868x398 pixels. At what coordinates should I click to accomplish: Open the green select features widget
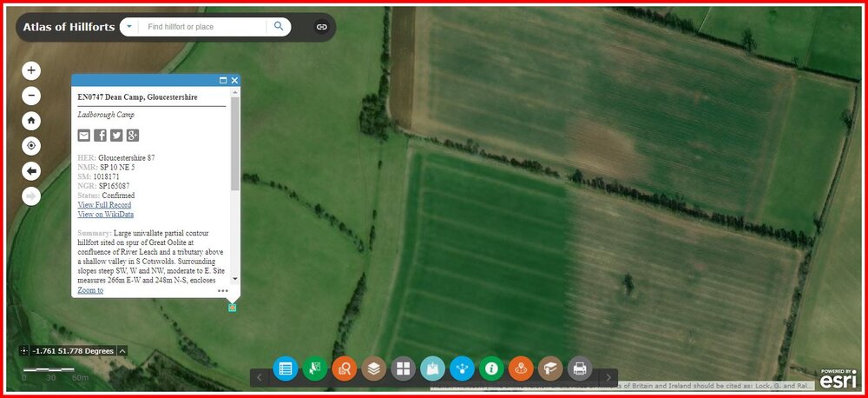[315, 368]
